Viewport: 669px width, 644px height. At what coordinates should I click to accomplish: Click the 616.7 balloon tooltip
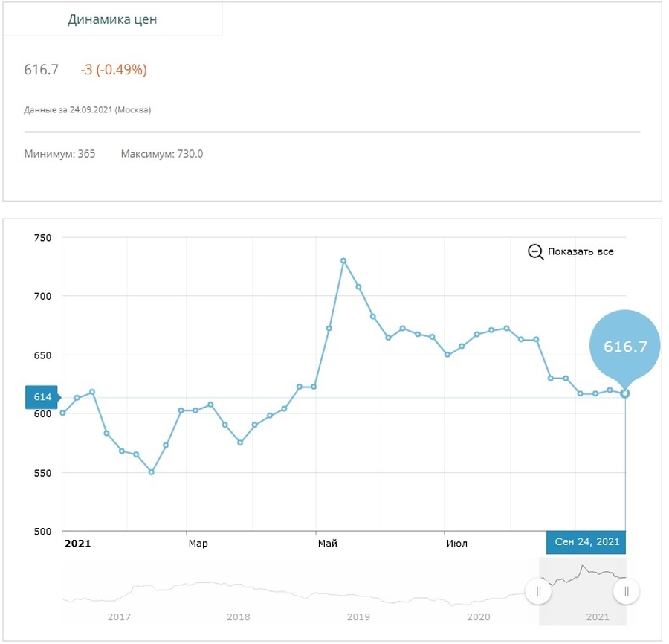(625, 346)
